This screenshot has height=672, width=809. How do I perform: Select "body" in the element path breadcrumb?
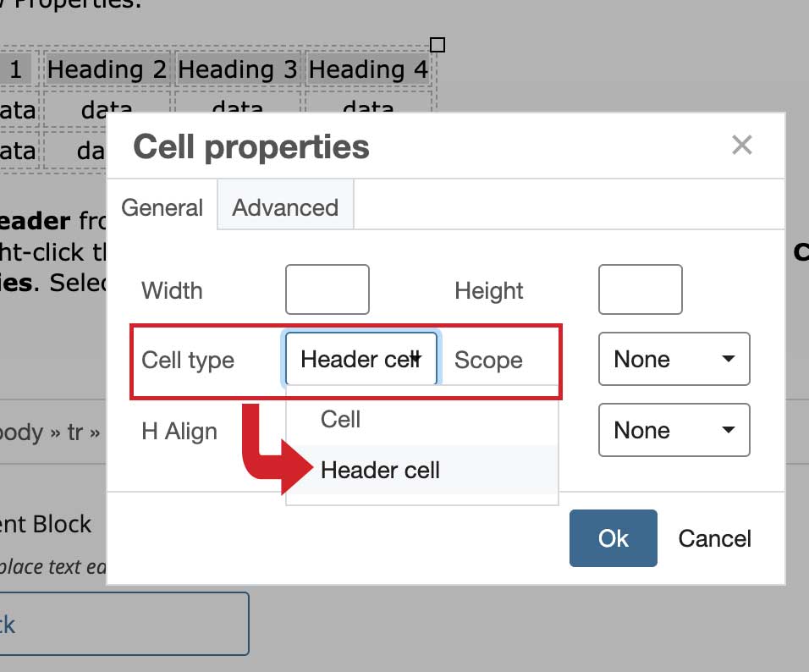(x=19, y=431)
